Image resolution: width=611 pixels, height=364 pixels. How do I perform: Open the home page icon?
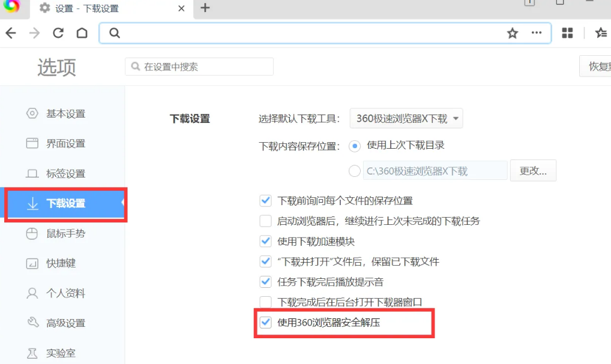tap(82, 33)
